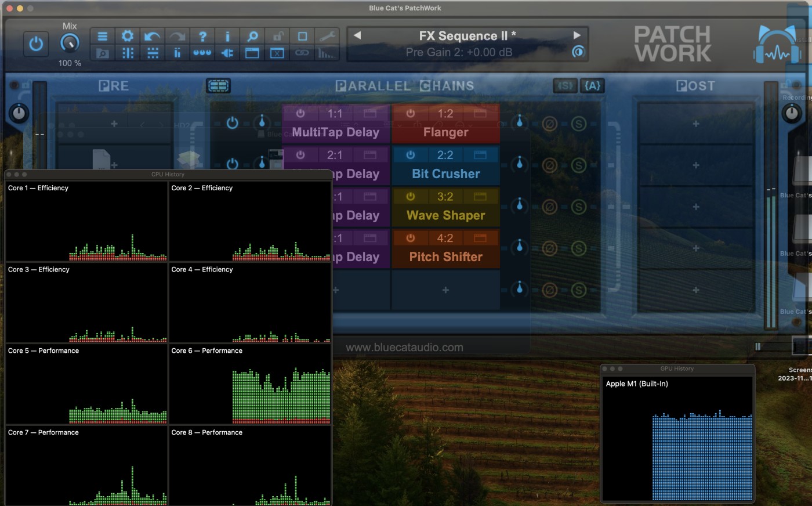Open Flanger editor window icon
Screen dimensions: 812x506
[x=480, y=113]
